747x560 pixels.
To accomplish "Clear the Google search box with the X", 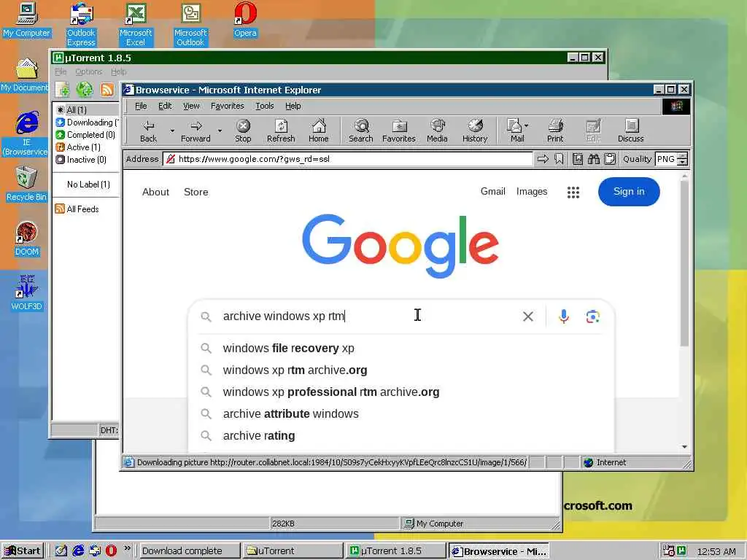I will (528, 316).
